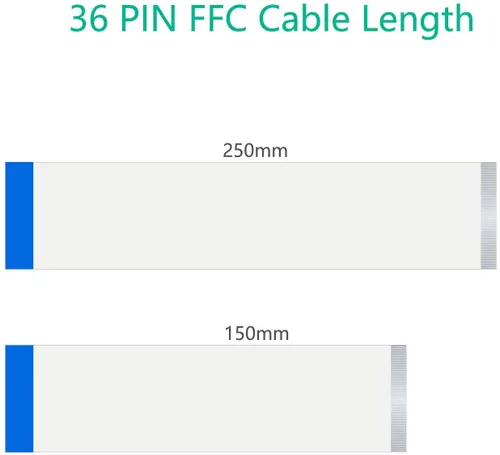Click the word "Length" in the heading
The image size is (500, 455).
[418, 21]
